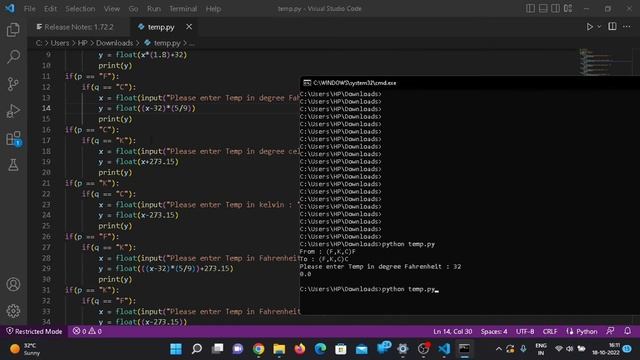Open the Manage gear in activity bar
The height and width of the screenshot is (360, 640).
(x=13, y=311)
